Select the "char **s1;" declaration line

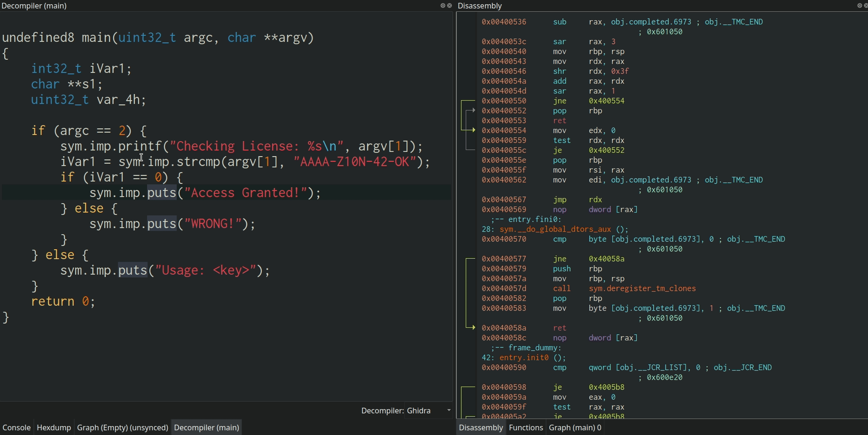[67, 84]
